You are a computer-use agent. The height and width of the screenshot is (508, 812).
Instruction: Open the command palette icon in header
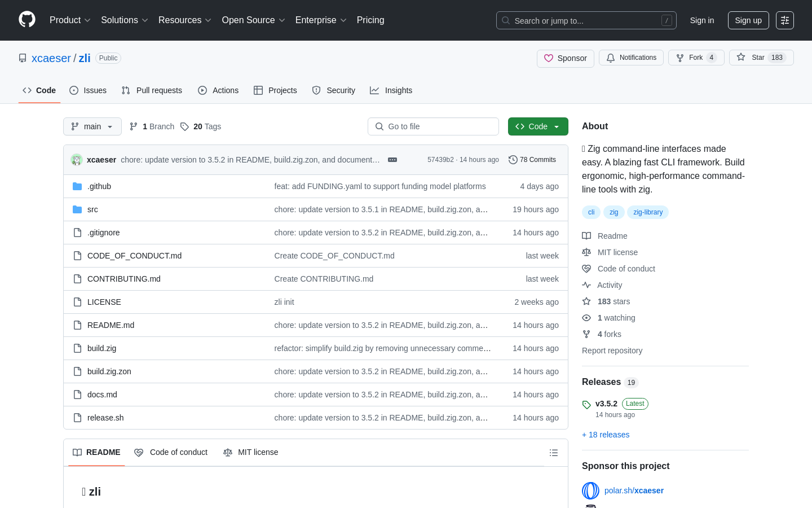click(x=785, y=20)
